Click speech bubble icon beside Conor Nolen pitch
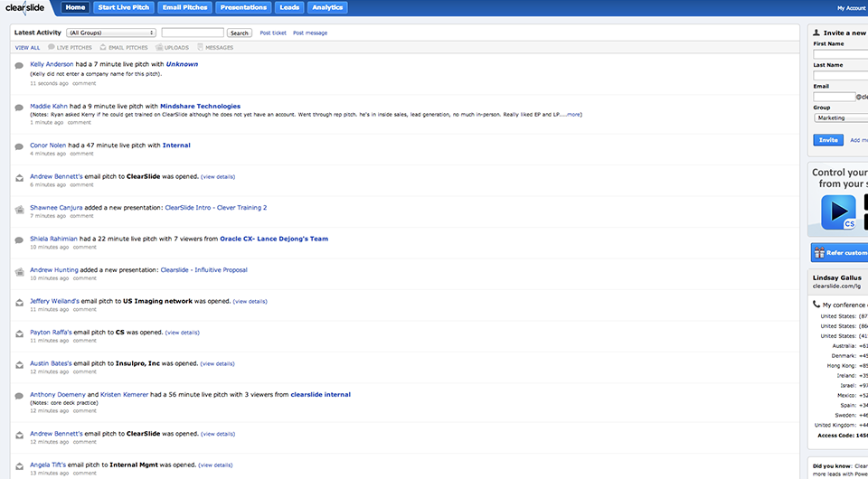The width and height of the screenshot is (868, 479). point(19,147)
